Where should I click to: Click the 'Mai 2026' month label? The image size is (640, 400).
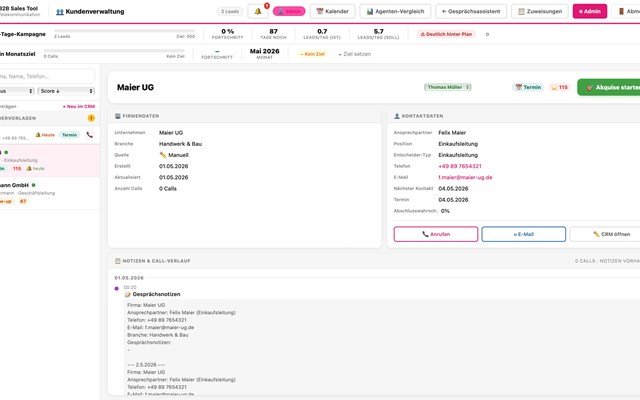(264, 51)
